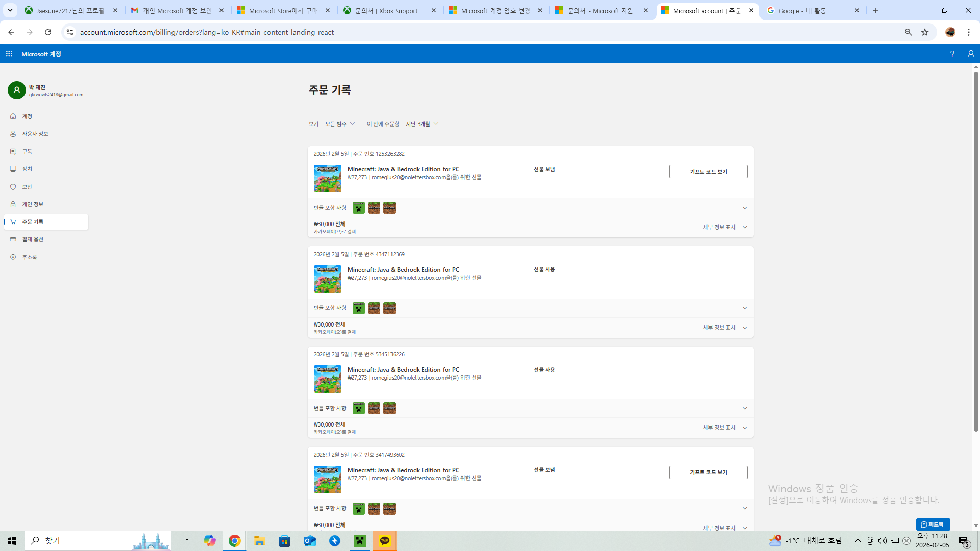Click the KakaoTalk taskbar icon

(x=385, y=541)
